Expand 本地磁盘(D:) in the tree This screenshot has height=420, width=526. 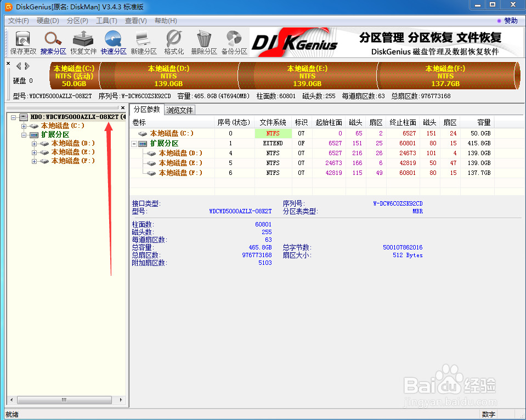[x=34, y=144]
